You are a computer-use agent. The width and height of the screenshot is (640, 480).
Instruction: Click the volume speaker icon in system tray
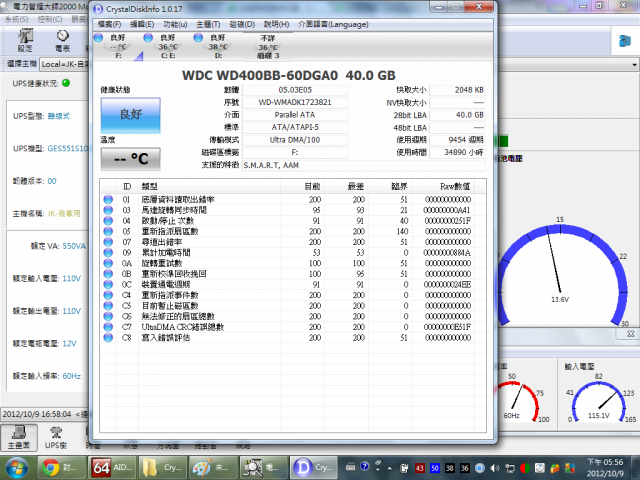[x=495, y=468]
